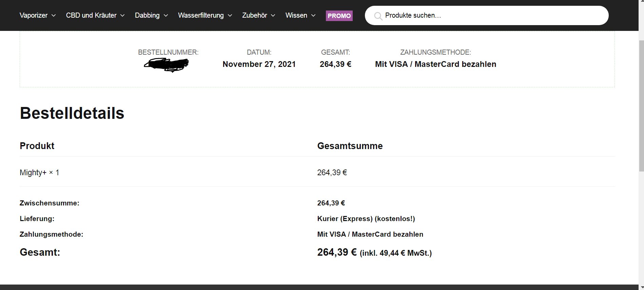The image size is (644, 290).
Task: Click the MwSt. tax amount text
Action: click(x=395, y=253)
